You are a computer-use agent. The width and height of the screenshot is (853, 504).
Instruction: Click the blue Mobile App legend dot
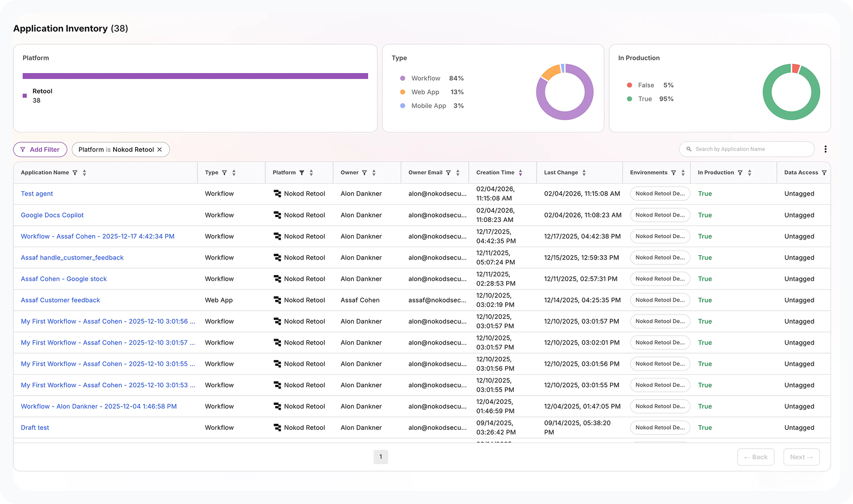[402, 106]
